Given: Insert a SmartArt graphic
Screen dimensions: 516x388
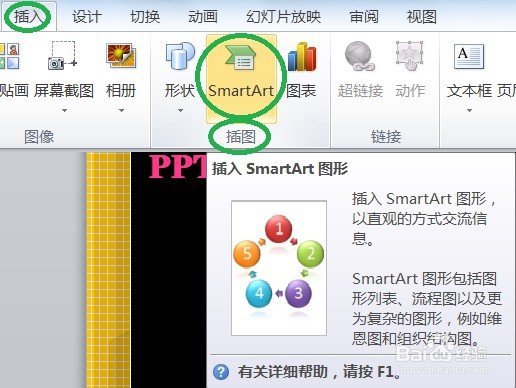Looking at the screenshot, I should pyautogui.click(x=241, y=79).
